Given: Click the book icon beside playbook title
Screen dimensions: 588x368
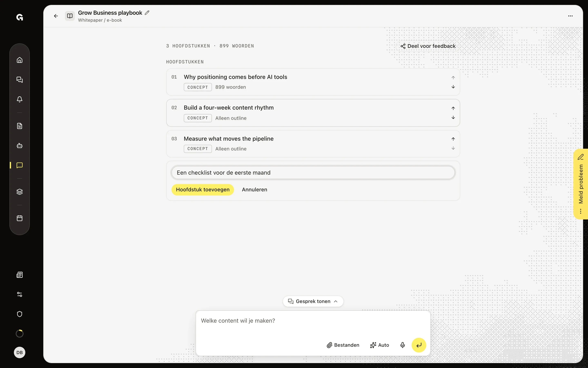Looking at the screenshot, I should [x=70, y=16].
